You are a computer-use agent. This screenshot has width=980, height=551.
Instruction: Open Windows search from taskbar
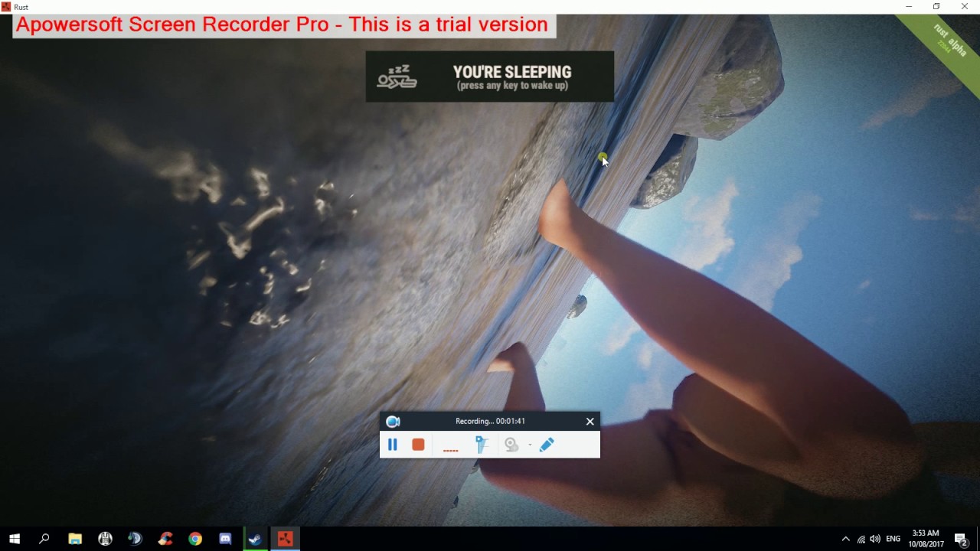click(x=44, y=539)
